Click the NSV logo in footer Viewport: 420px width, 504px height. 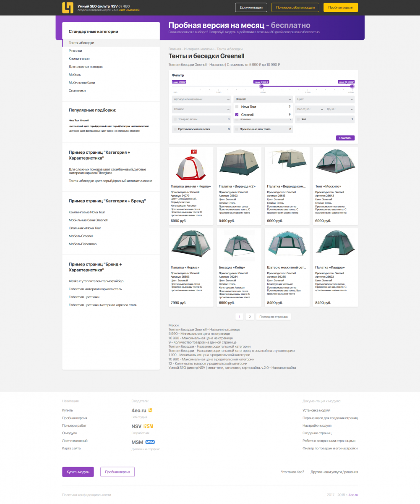pos(149,426)
